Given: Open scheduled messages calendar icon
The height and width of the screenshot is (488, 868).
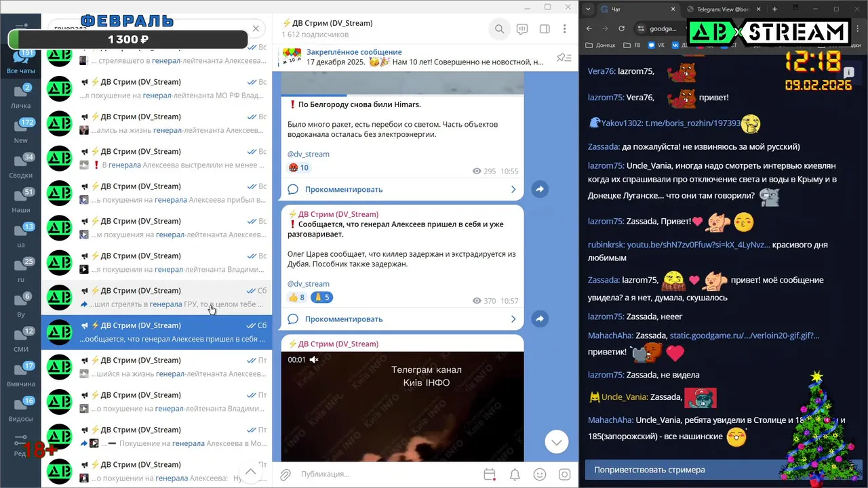Looking at the screenshot, I should pos(490,474).
